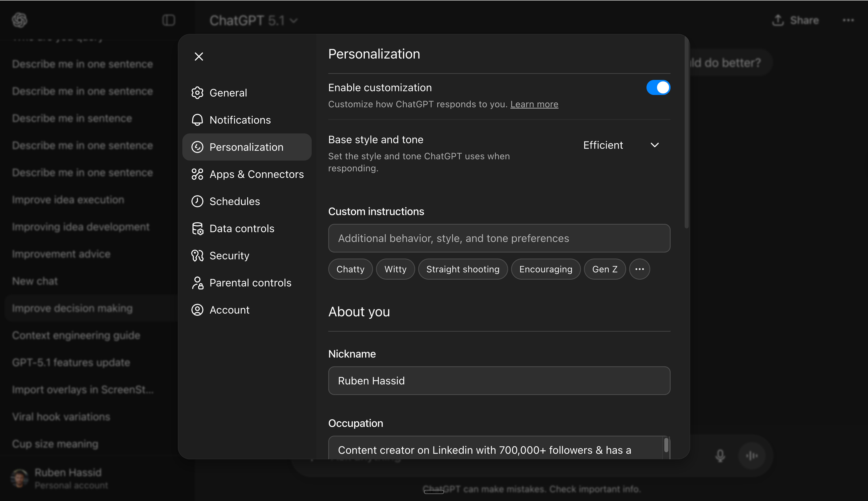Click the Apps & Connectors icon
Screen dimensions: 868x501
coord(197,174)
